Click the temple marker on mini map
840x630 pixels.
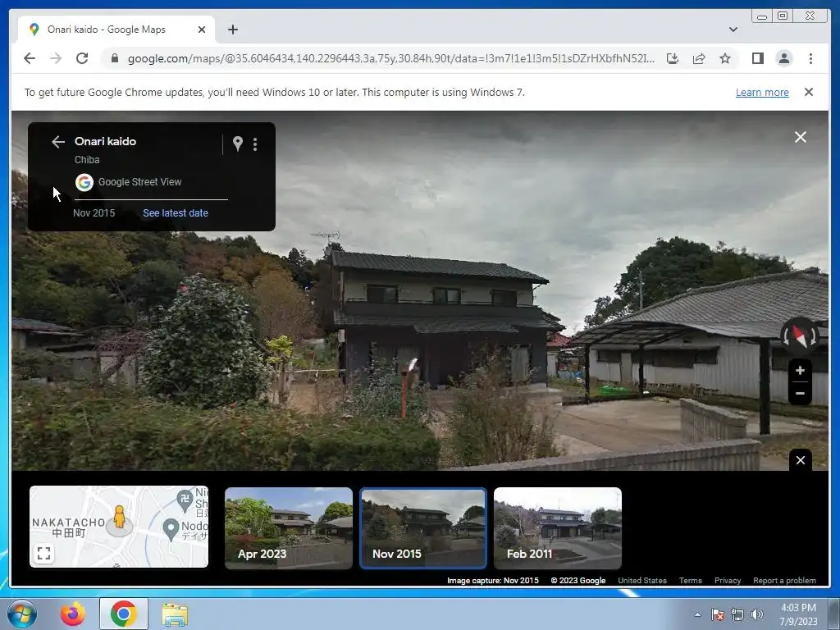coord(185,500)
